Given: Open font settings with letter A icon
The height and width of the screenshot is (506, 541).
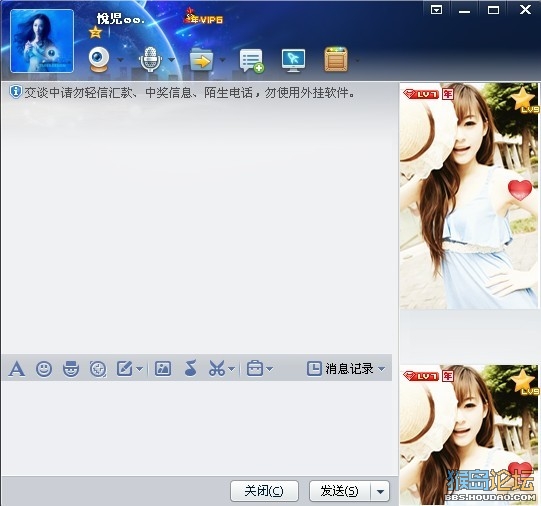Looking at the screenshot, I should click(17, 369).
